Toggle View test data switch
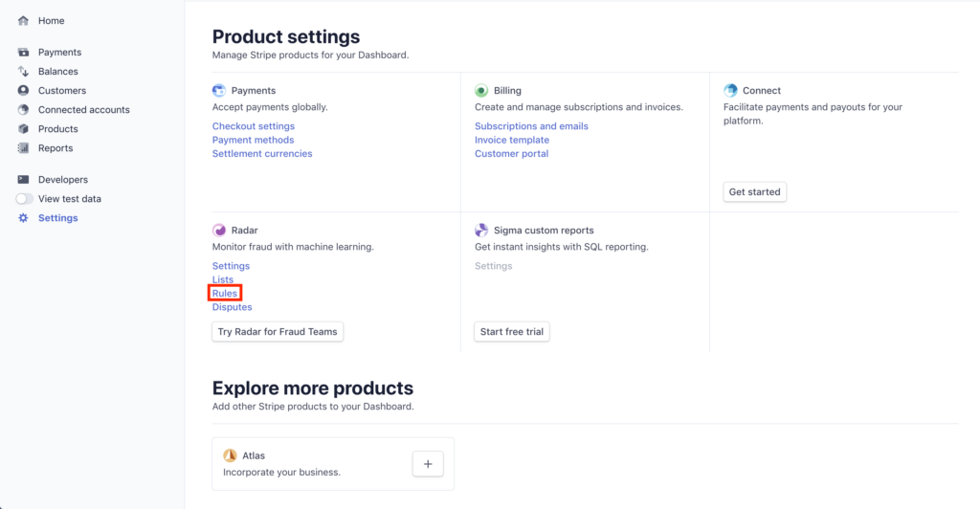Image resolution: width=980 pixels, height=509 pixels. [x=24, y=199]
